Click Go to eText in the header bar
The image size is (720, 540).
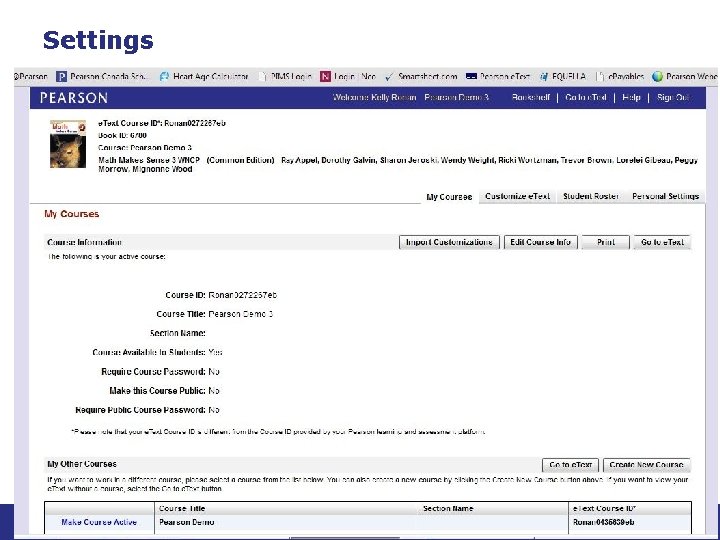tap(585, 97)
